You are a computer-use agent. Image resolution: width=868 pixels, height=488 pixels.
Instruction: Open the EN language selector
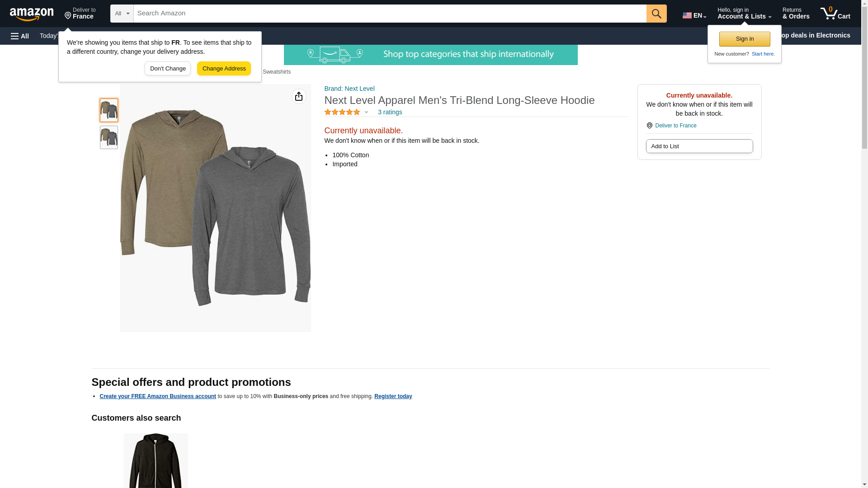point(694,15)
